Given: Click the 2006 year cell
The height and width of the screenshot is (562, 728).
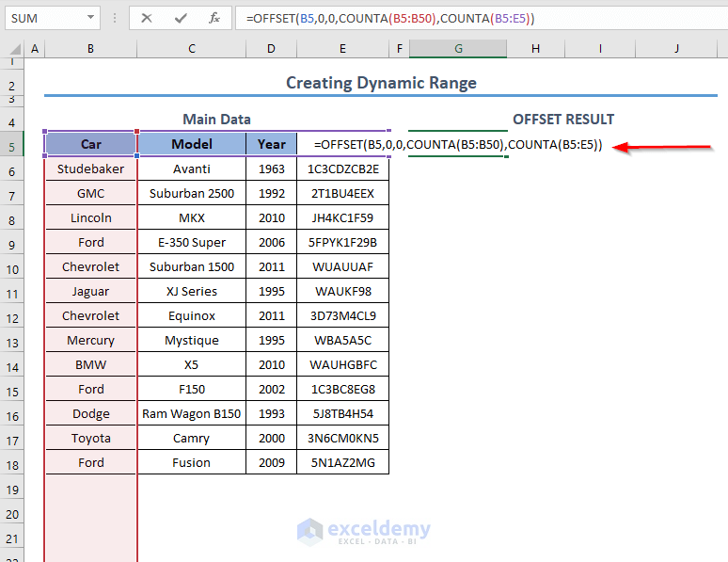Looking at the screenshot, I should [272, 242].
